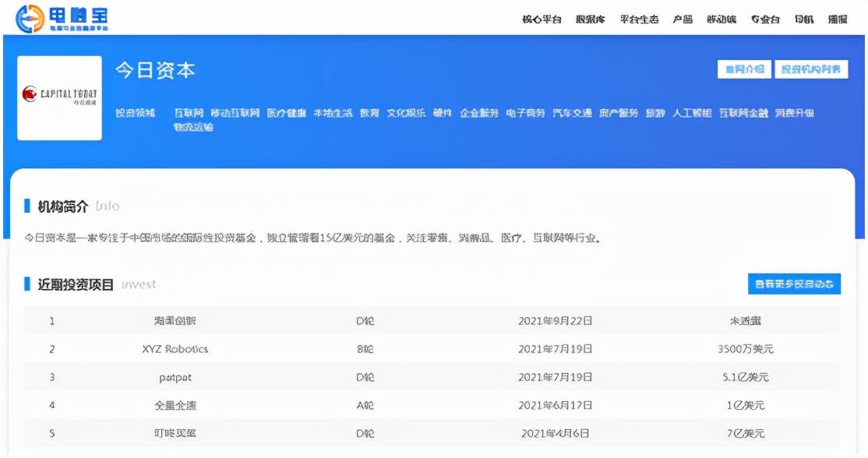The height and width of the screenshot is (458, 868).
Task: Open the 叮咚买菜 project in row 5
Action: [175, 433]
